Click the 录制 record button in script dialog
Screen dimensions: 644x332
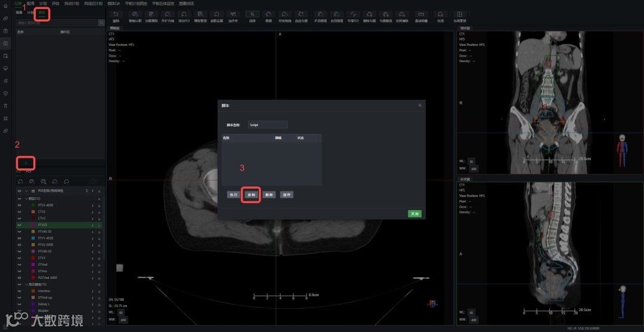click(251, 195)
